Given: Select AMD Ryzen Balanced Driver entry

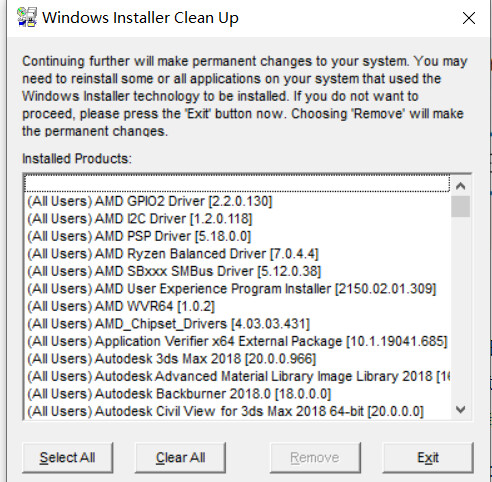Looking at the screenshot, I should coord(237,254).
